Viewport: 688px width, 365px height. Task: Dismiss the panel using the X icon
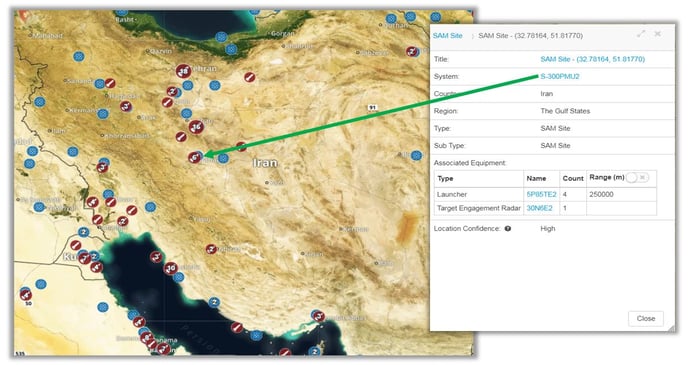[x=657, y=34]
